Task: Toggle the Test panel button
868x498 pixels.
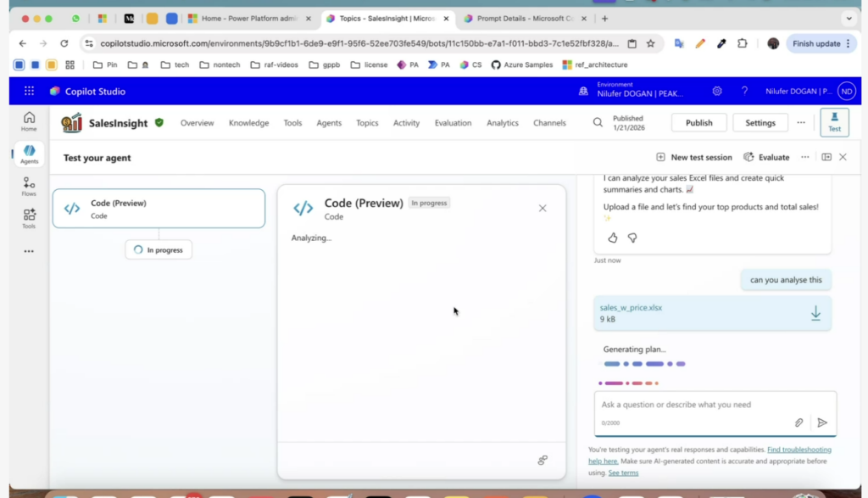Action: coord(834,122)
